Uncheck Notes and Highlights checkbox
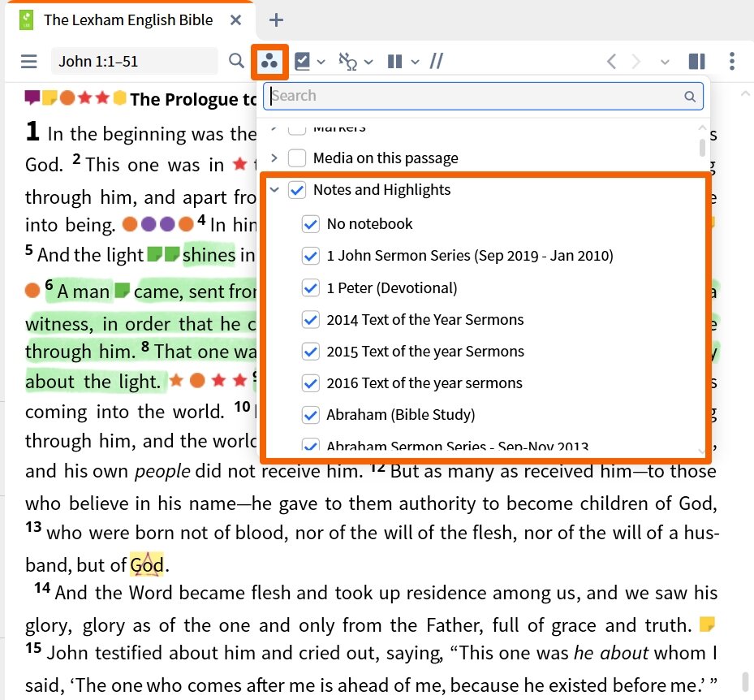This screenshot has height=700, width=754. coord(297,190)
